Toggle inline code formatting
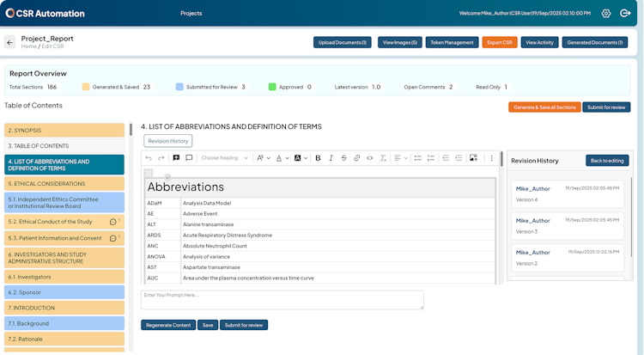The width and height of the screenshot is (644, 355). (369, 158)
